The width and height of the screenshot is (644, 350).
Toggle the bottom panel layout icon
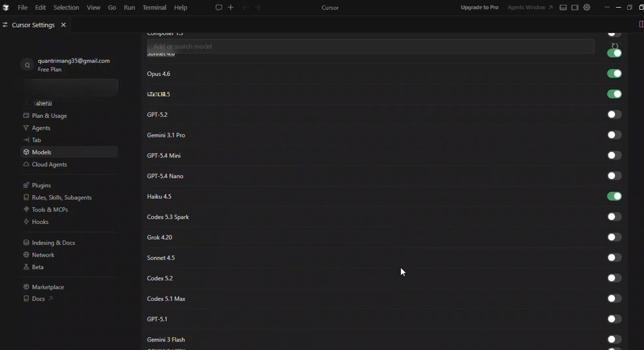coord(563,7)
